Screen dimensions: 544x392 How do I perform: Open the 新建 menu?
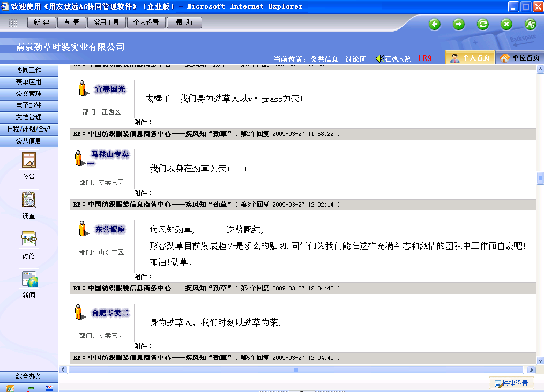(x=41, y=22)
